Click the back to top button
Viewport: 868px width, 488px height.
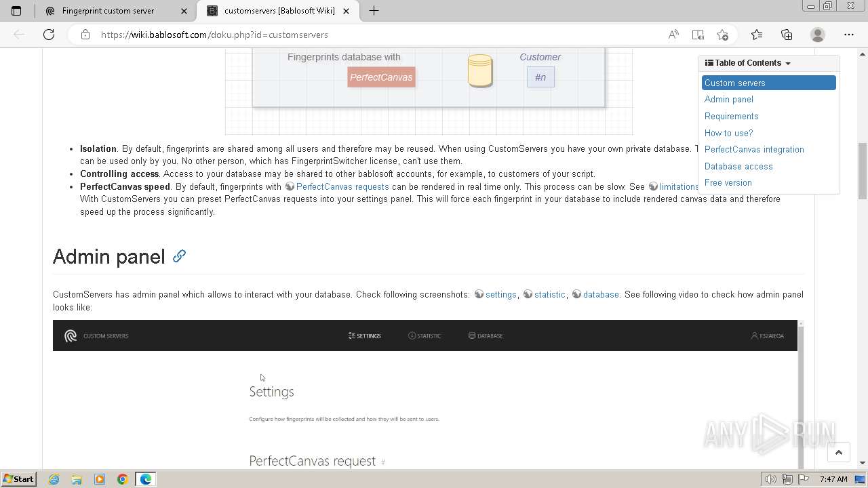point(839,453)
